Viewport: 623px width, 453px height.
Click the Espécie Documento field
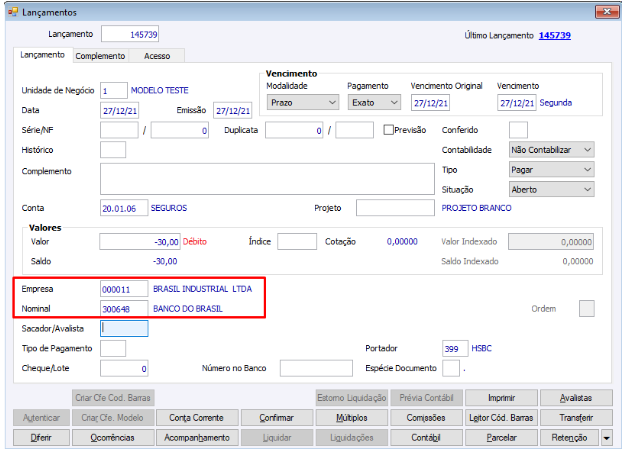pos(451,368)
